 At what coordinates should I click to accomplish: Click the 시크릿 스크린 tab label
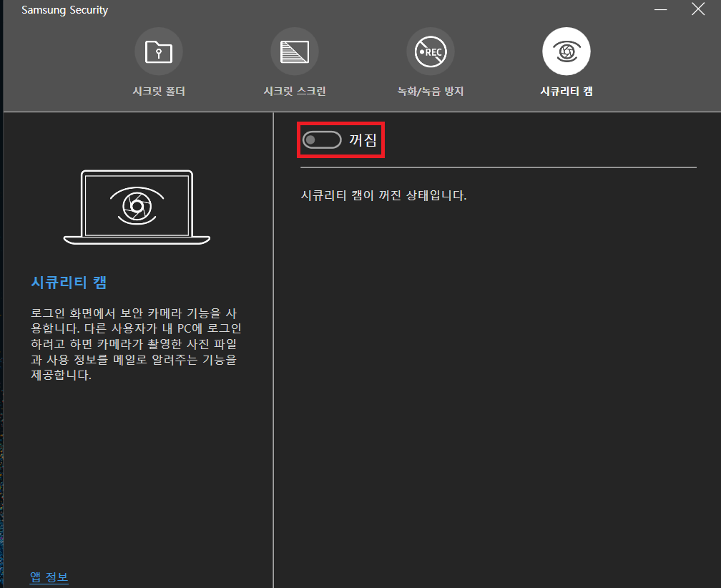pyautogui.click(x=295, y=91)
